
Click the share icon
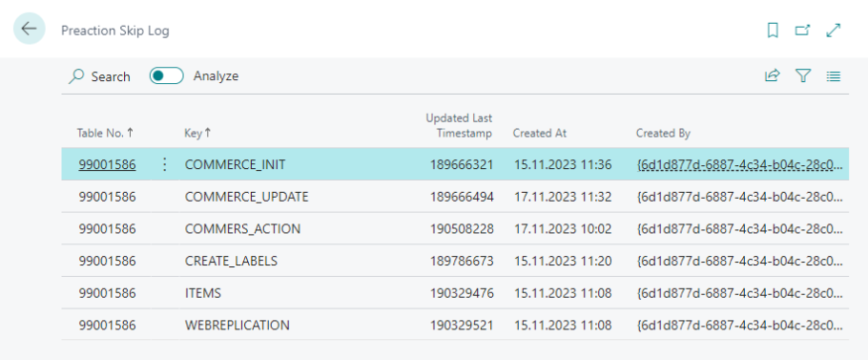tap(773, 75)
